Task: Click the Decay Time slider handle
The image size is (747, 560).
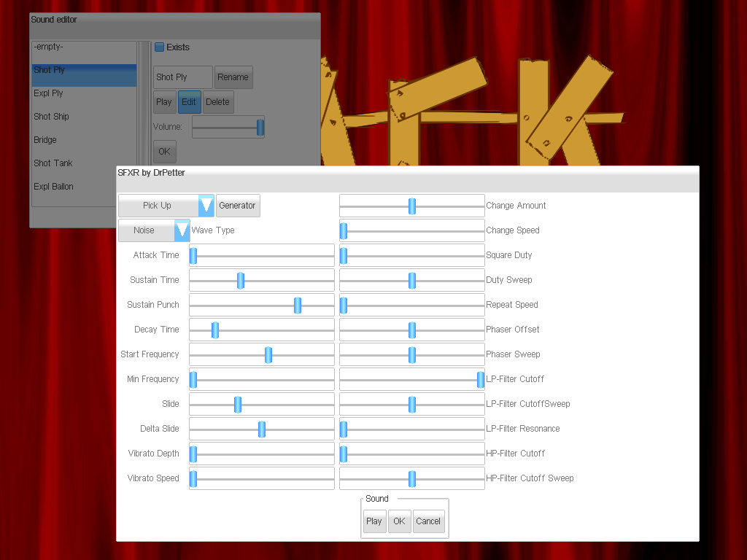Action: coord(215,330)
